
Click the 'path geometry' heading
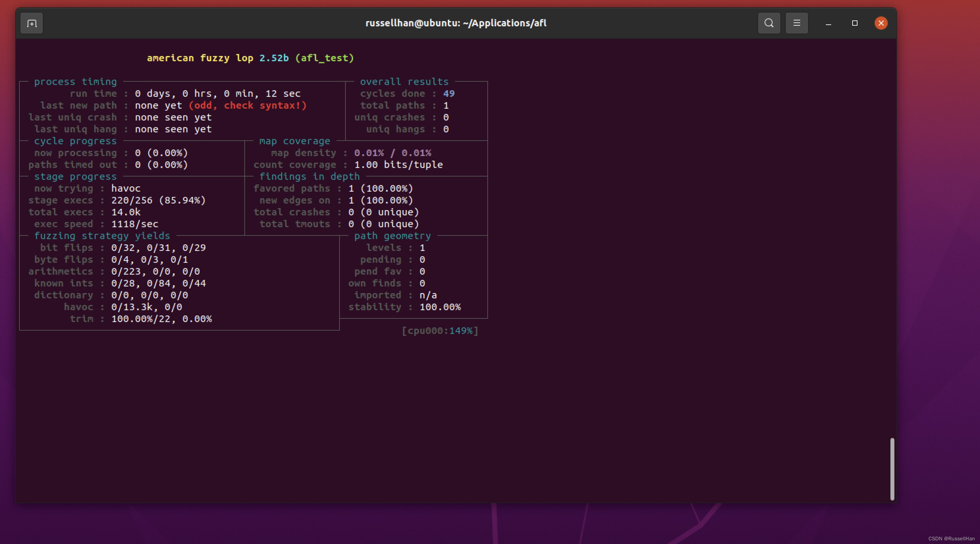pos(392,236)
